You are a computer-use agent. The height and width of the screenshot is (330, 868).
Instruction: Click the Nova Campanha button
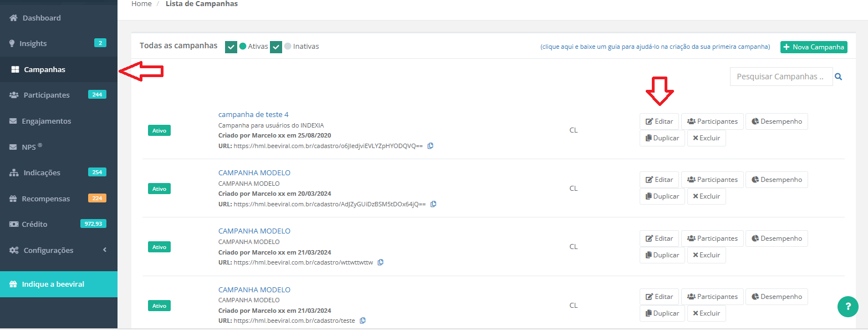[x=814, y=47]
